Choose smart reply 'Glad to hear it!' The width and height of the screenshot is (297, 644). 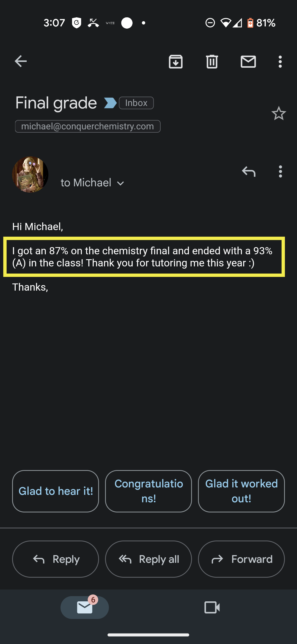click(56, 491)
